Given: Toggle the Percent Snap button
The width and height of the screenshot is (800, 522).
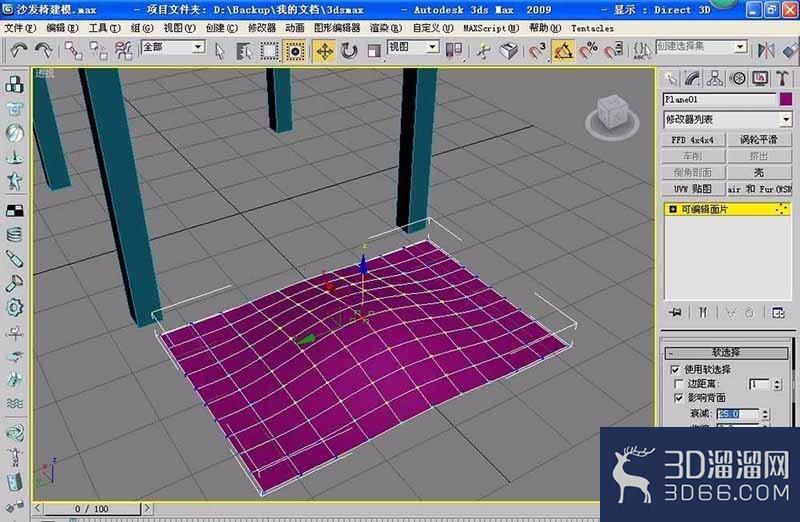Looking at the screenshot, I should click(588, 51).
